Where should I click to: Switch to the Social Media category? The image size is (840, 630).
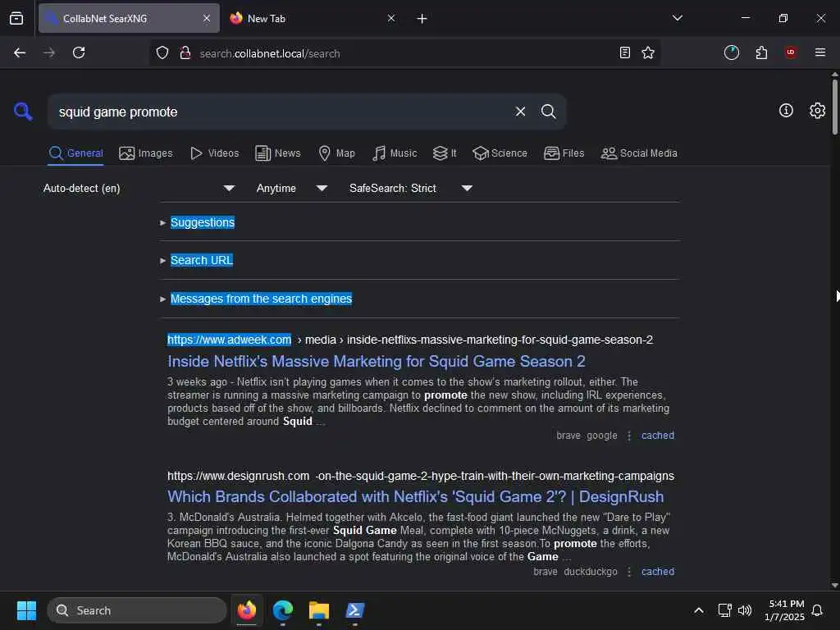639,153
